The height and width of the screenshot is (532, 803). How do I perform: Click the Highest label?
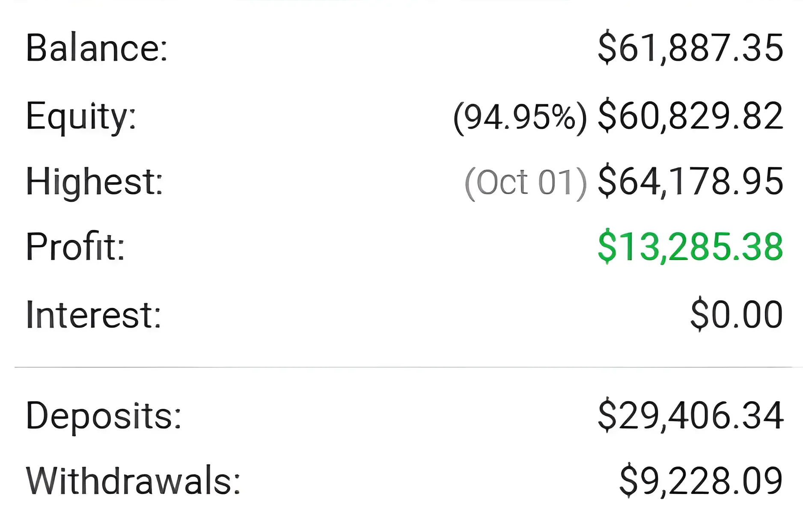[94, 182]
